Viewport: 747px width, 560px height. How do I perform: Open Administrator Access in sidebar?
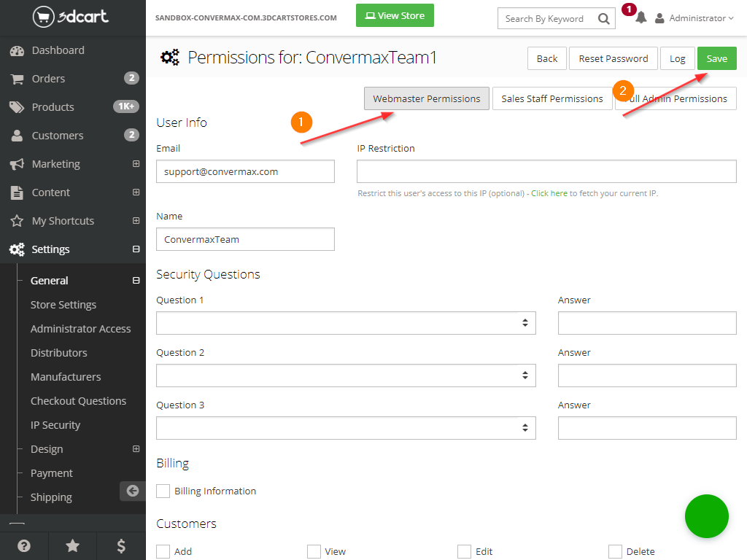click(x=80, y=329)
